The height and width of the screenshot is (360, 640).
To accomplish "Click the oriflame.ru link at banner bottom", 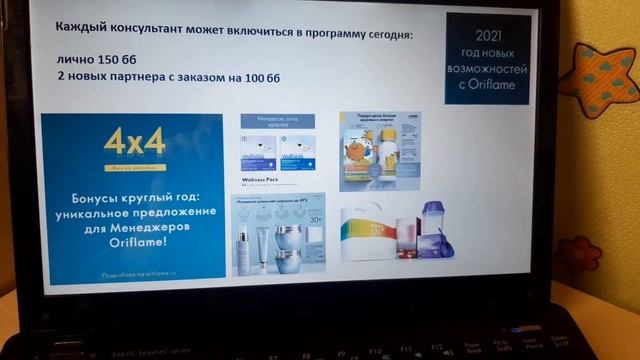I will pyautogui.click(x=138, y=274).
